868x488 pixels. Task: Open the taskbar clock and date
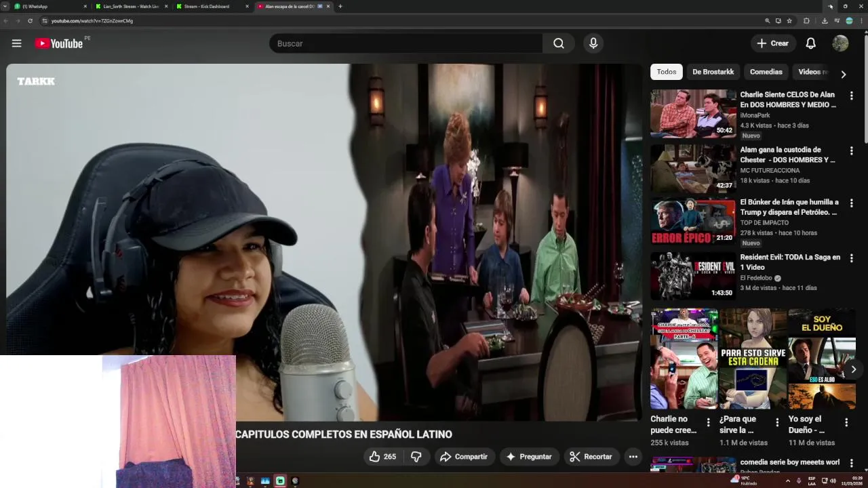852,481
